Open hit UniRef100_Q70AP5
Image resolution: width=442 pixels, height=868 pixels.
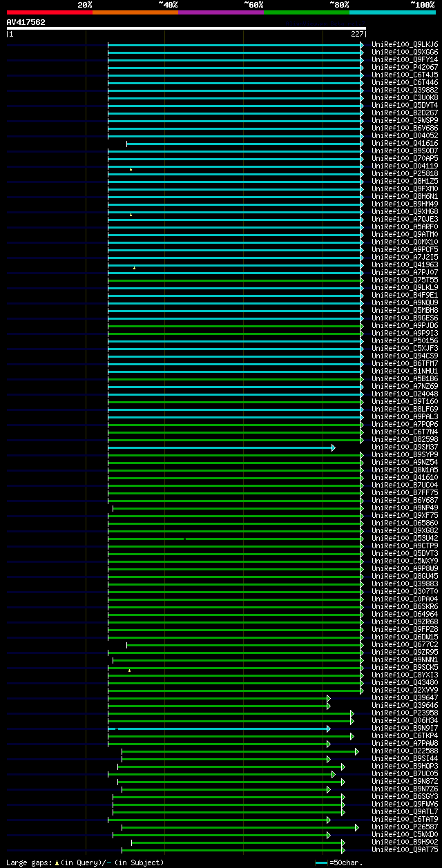point(405,159)
